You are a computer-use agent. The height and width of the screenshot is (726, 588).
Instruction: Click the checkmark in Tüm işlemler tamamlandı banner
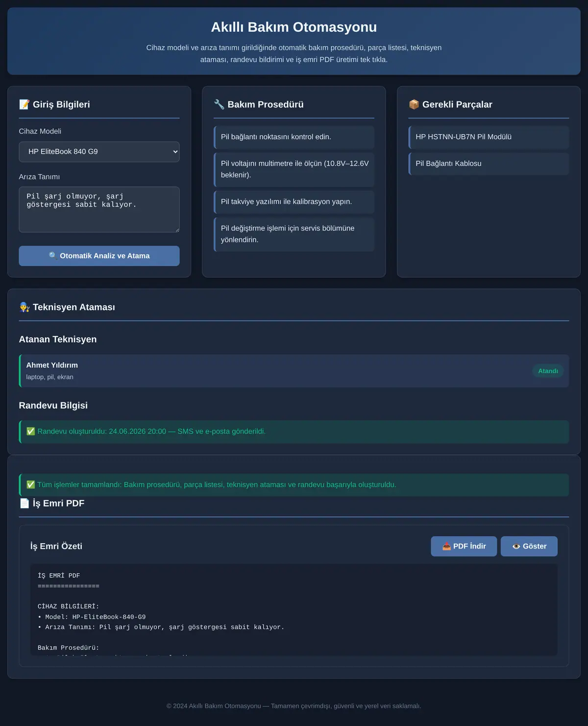[x=30, y=485]
